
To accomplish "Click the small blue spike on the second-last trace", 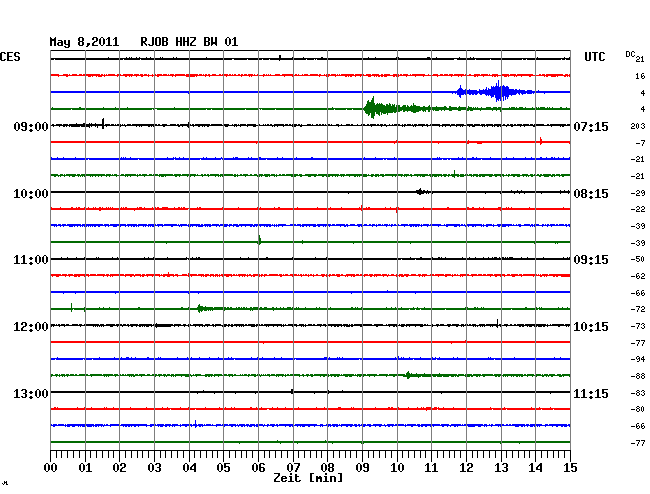I will click(196, 423).
